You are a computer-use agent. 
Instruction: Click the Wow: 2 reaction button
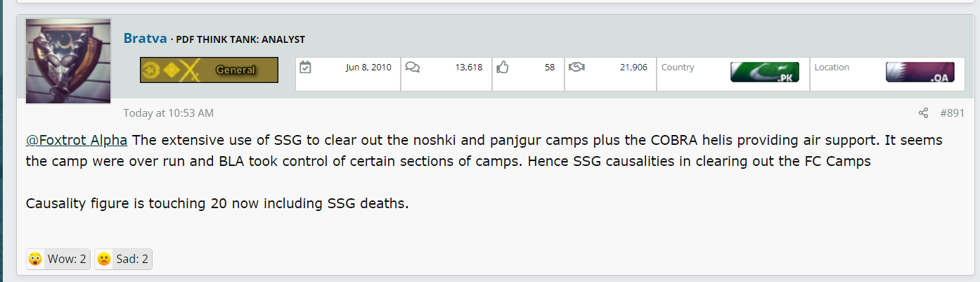[x=58, y=259]
